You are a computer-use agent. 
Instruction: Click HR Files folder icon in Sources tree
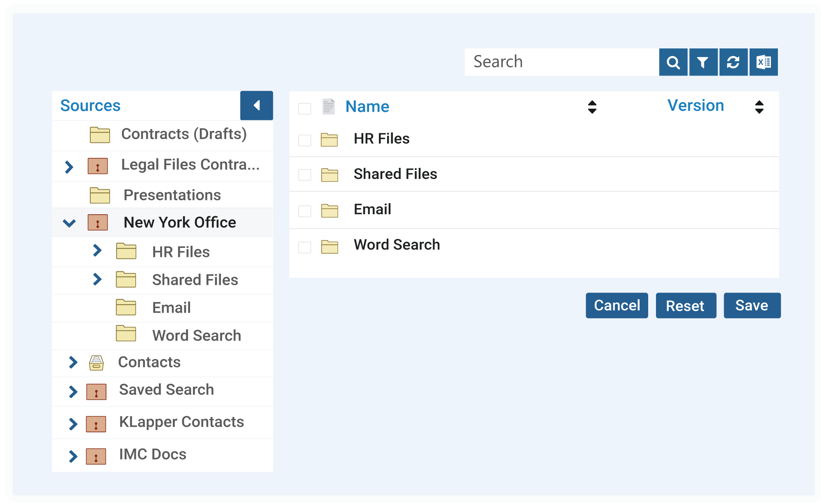[x=126, y=251]
